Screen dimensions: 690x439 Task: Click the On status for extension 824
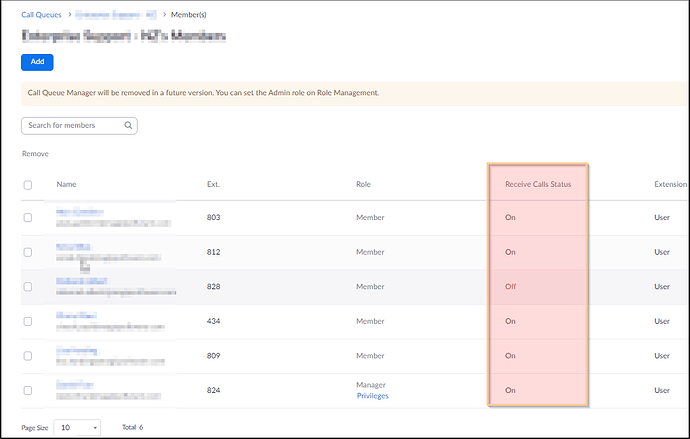point(510,390)
